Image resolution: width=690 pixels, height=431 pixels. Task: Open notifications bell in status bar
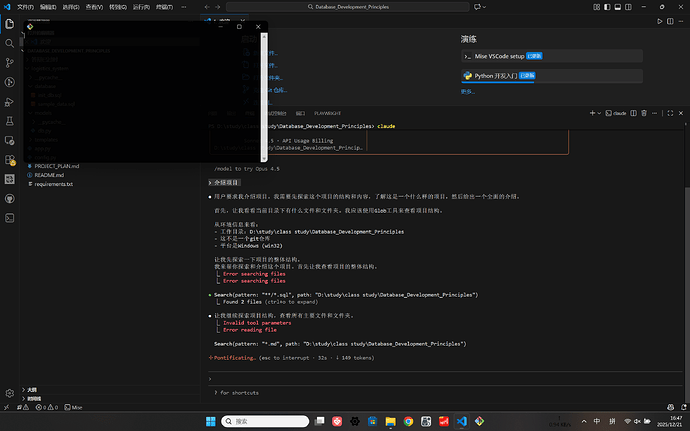click(683, 407)
